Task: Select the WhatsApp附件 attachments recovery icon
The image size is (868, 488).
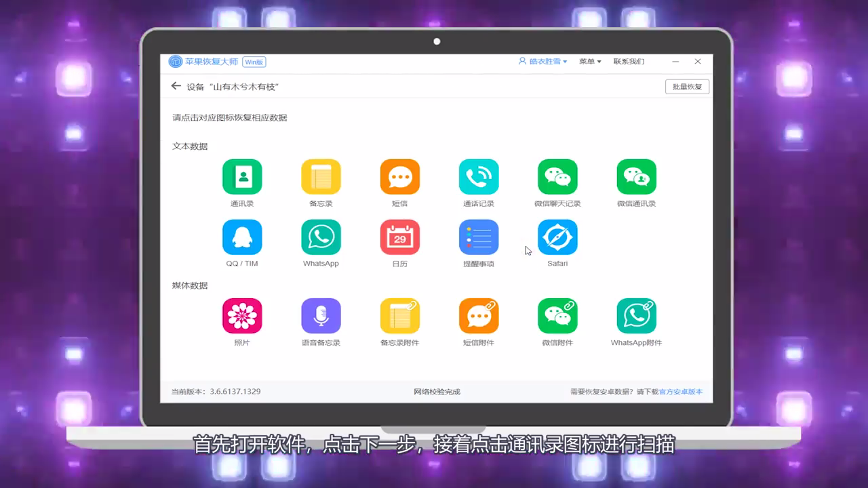Action: pyautogui.click(x=635, y=316)
